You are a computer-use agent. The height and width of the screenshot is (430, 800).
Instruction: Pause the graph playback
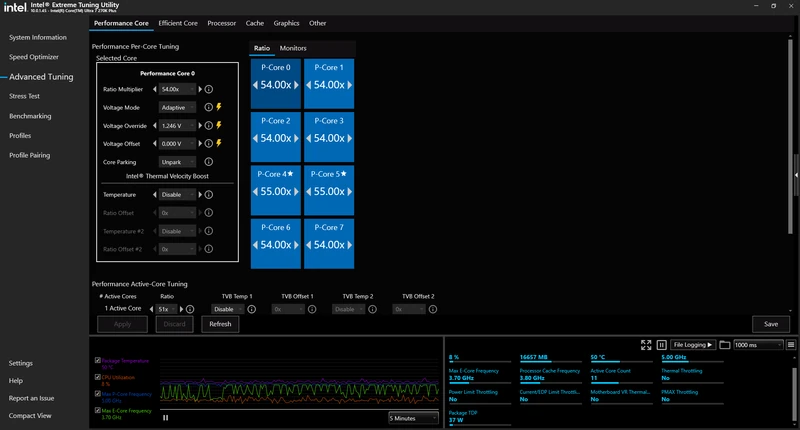pos(165,418)
